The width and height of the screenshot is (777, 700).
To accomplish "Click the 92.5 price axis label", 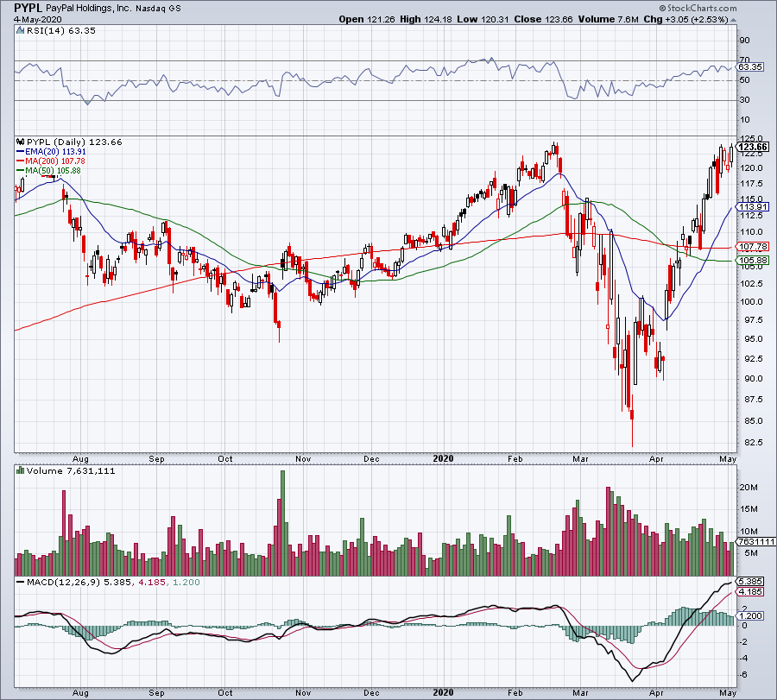I will coord(751,358).
